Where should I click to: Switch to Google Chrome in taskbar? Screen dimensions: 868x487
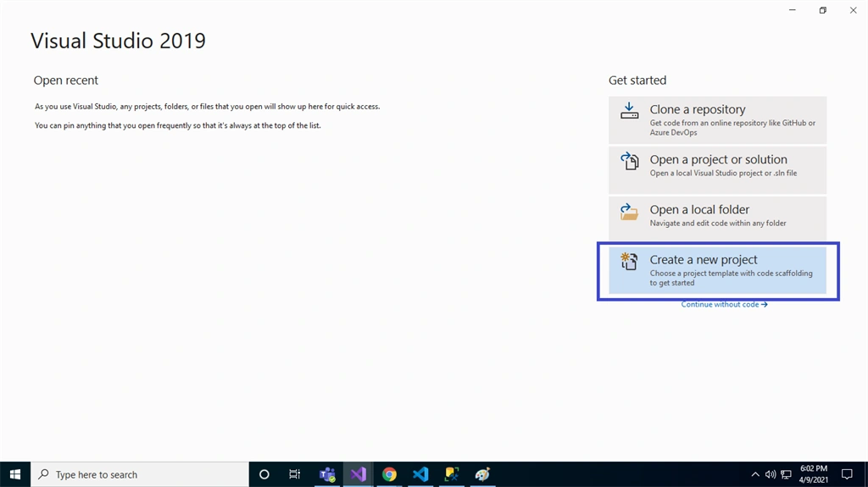click(389, 474)
